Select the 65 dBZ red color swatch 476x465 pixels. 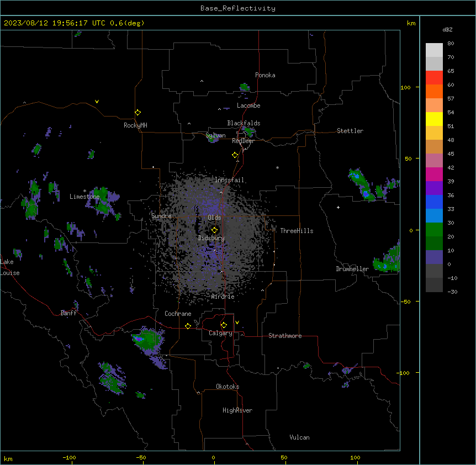[x=434, y=77]
